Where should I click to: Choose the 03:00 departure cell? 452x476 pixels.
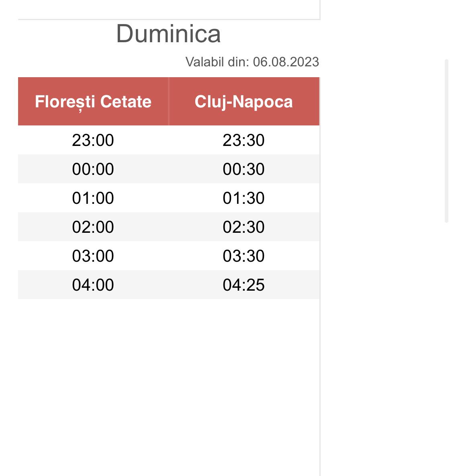(x=93, y=256)
